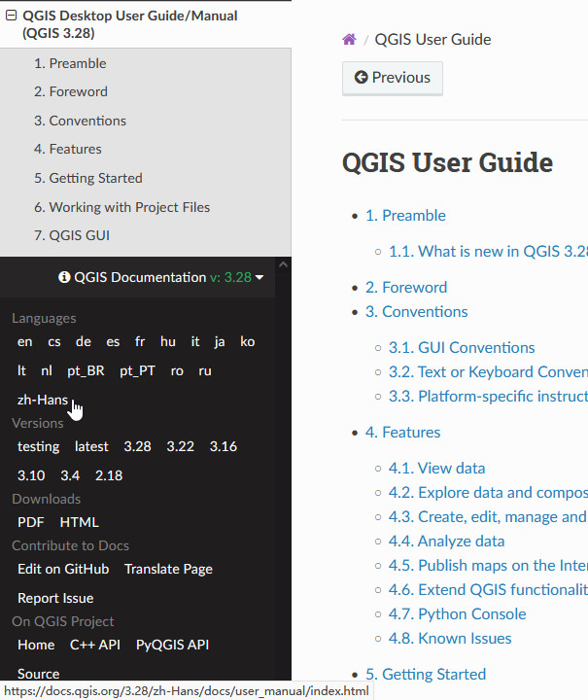
Task: Open sidebar item 4. Features
Action: coord(68,149)
